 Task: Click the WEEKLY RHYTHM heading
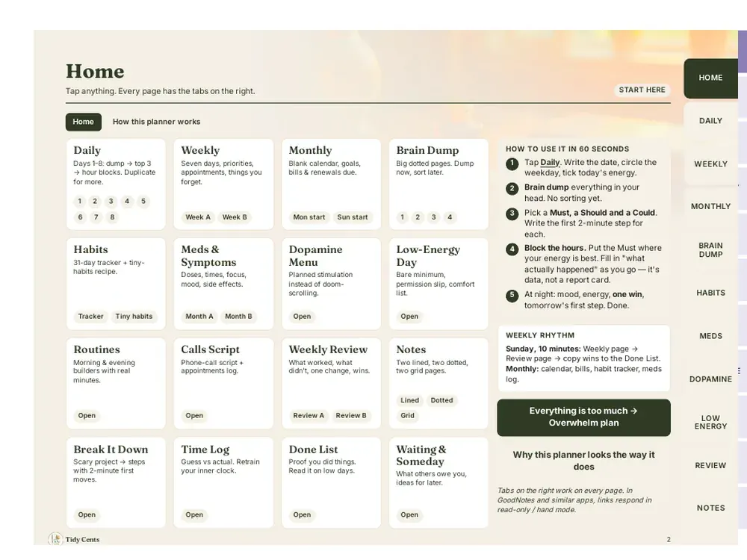(x=540, y=336)
